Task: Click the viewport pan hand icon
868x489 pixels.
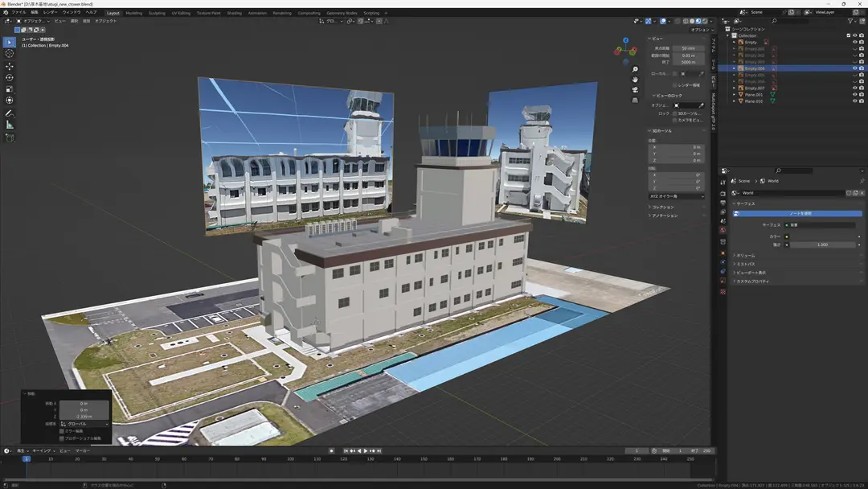Action: [x=635, y=79]
